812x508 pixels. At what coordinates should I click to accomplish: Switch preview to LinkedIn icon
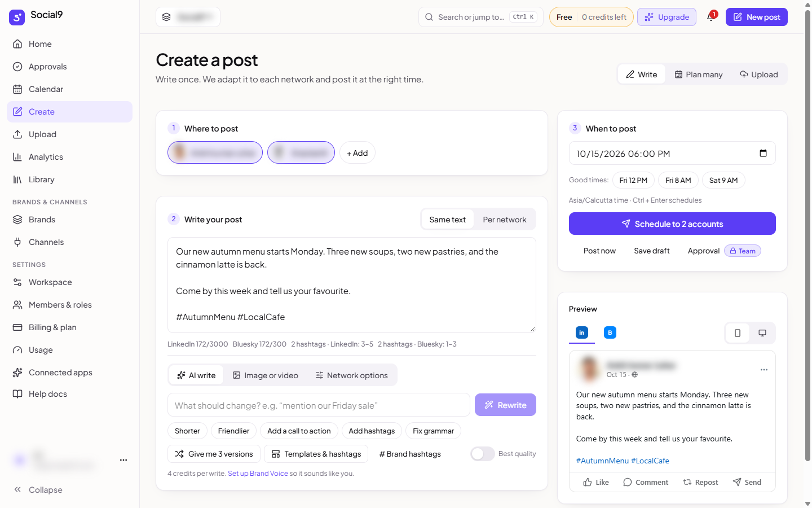581,332
